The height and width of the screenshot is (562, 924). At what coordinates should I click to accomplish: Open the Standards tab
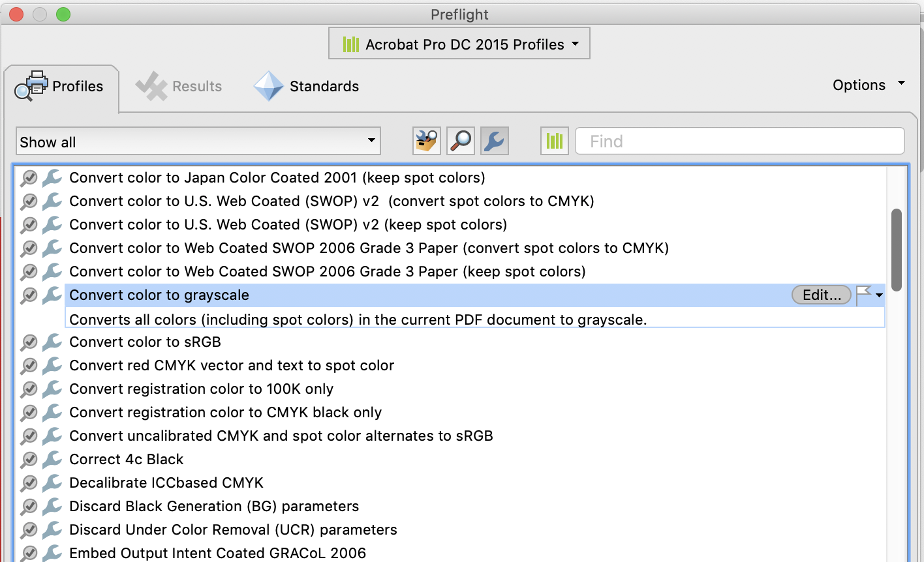click(306, 85)
